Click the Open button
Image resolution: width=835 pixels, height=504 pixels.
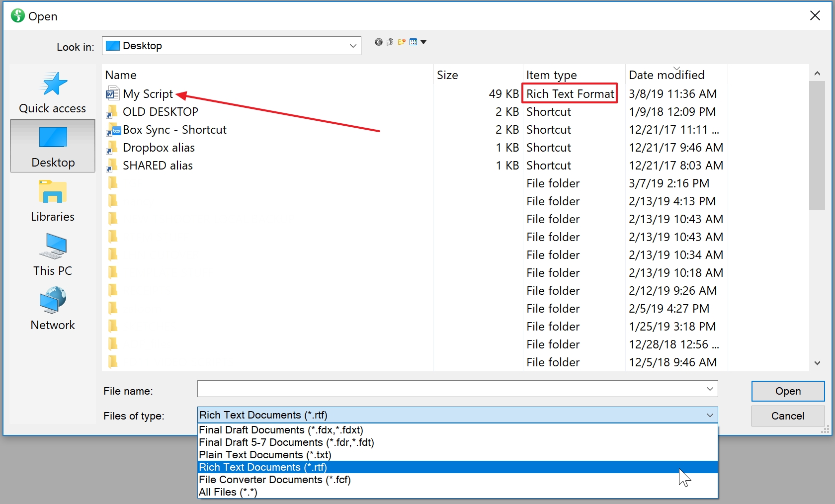pos(787,391)
